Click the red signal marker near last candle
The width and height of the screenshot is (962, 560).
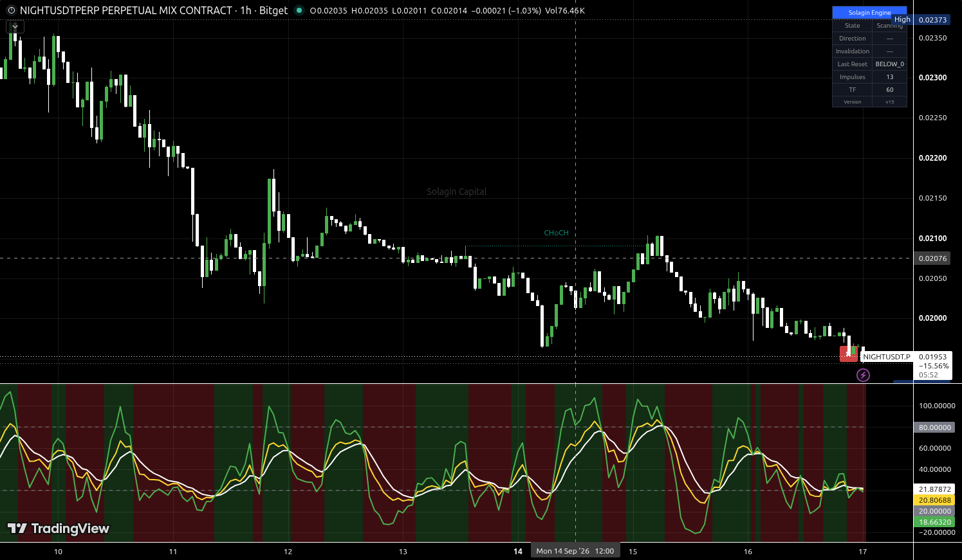(x=849, y=354)
